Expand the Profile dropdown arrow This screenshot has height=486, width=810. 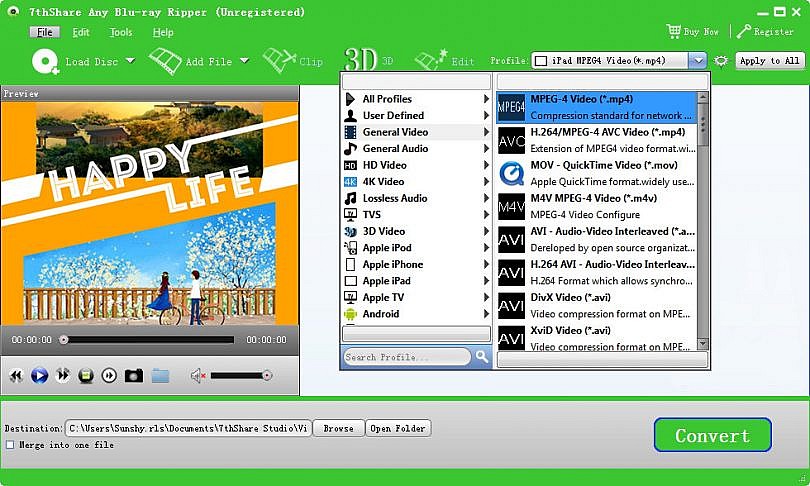point(698,61)
